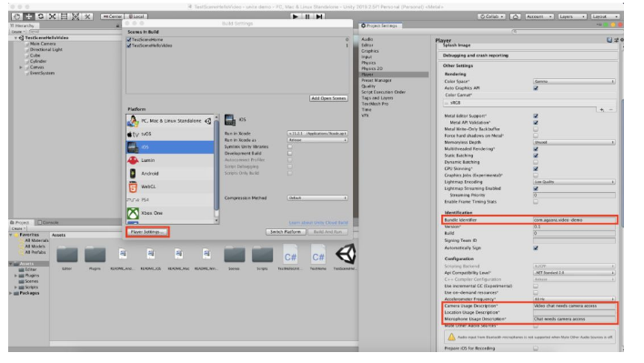
Task: Select Quality in Project Settings list
Action: click(368, 86)
